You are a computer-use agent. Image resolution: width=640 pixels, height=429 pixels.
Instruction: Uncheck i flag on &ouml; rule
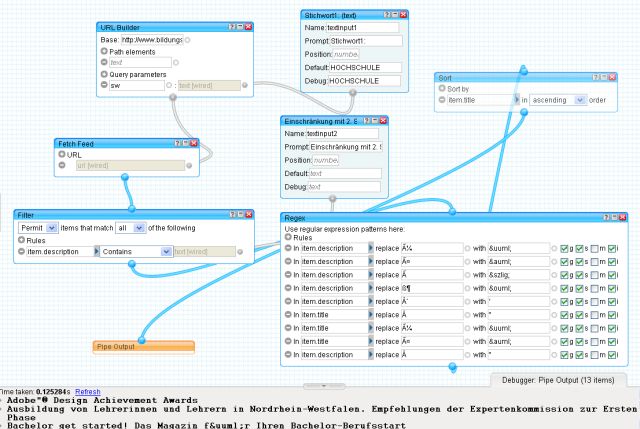[612, 289]
